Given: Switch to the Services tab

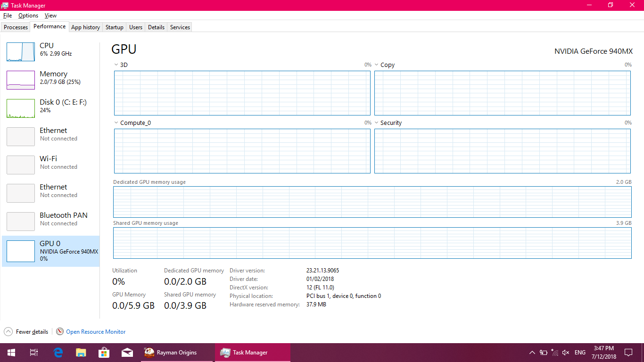Looking at the screenshot, I should click(x=180, y=27).
